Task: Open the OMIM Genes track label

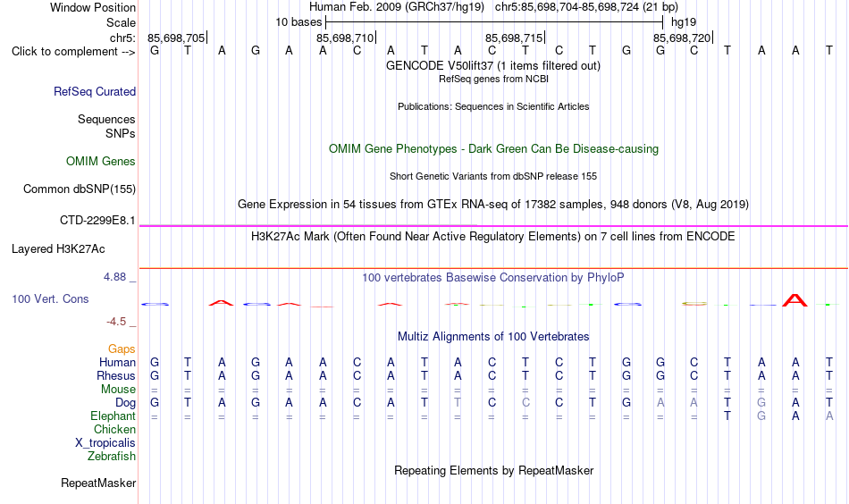Action: pyautogui.click(x=101, y=162)
